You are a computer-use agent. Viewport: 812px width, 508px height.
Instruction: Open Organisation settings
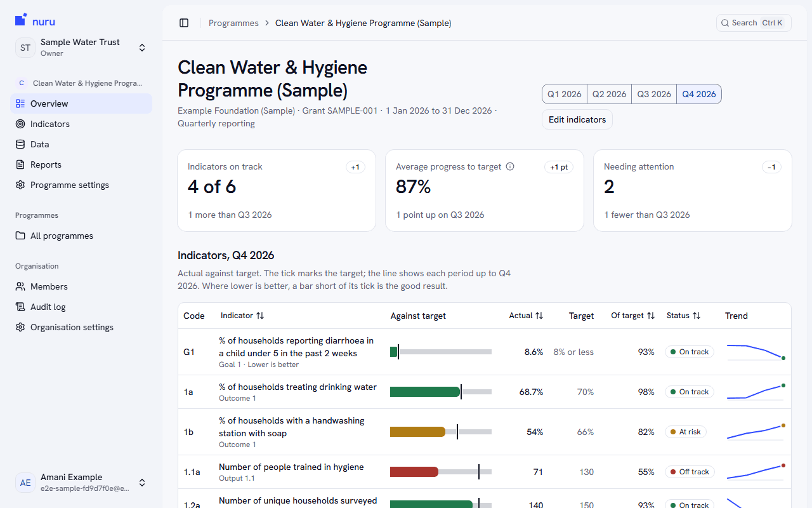(x=81, y=327)
